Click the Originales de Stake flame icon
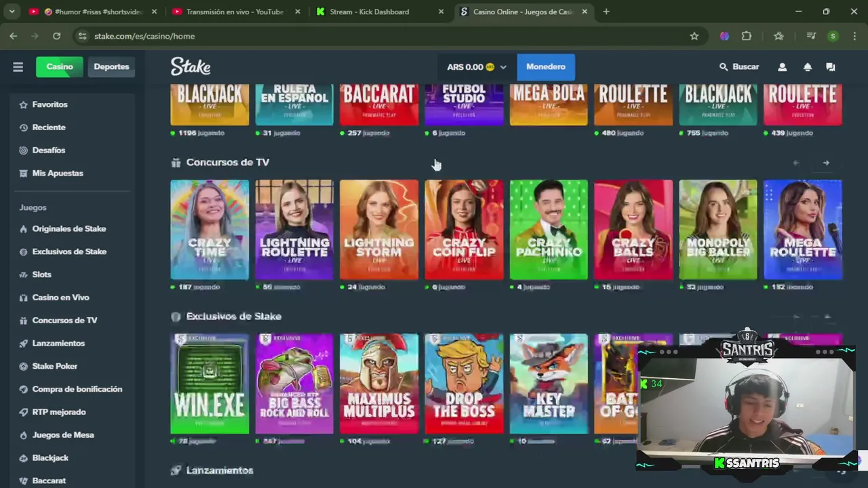 coord(24,229)
